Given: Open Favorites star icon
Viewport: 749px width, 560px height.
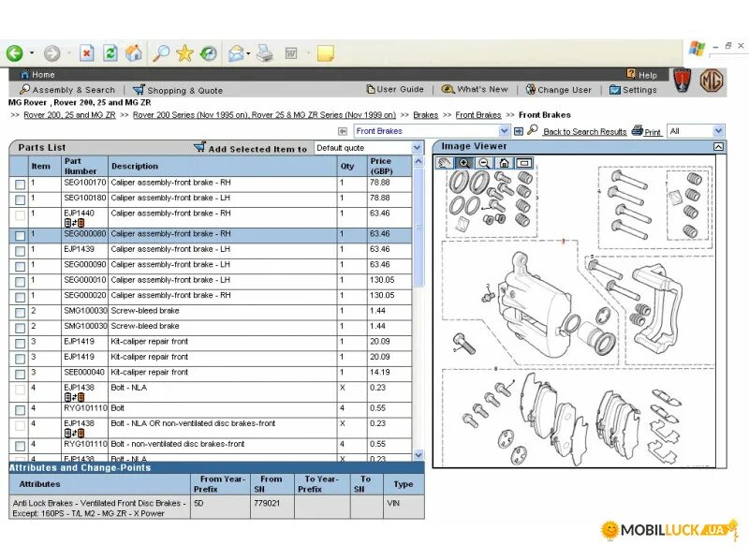Looking at the screenshot, I should click(184, 53).
